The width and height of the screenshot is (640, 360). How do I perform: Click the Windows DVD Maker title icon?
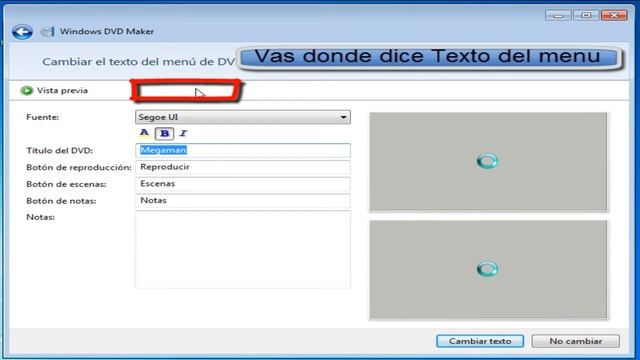(48, 31)
